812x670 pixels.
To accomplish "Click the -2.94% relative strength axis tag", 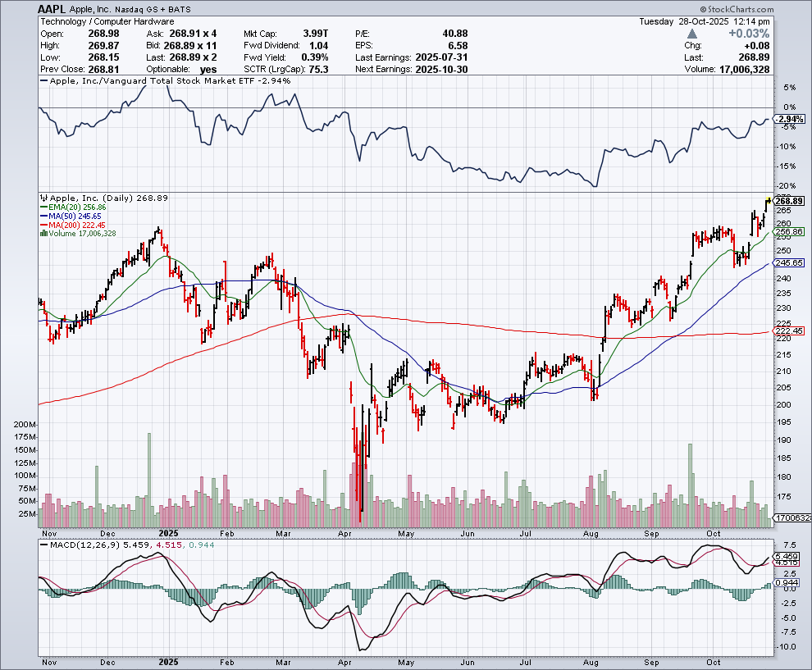I will click(x=788, y=119).
